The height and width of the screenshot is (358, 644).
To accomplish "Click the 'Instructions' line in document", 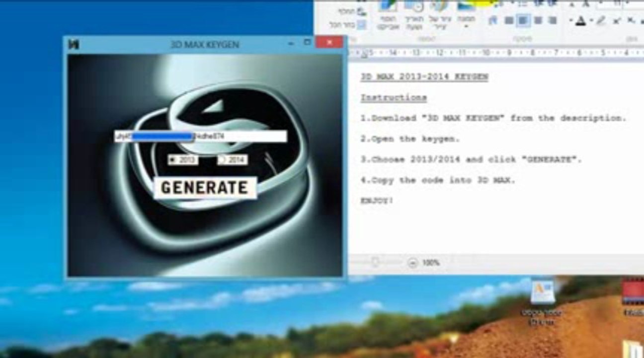I will coord(394,97).
